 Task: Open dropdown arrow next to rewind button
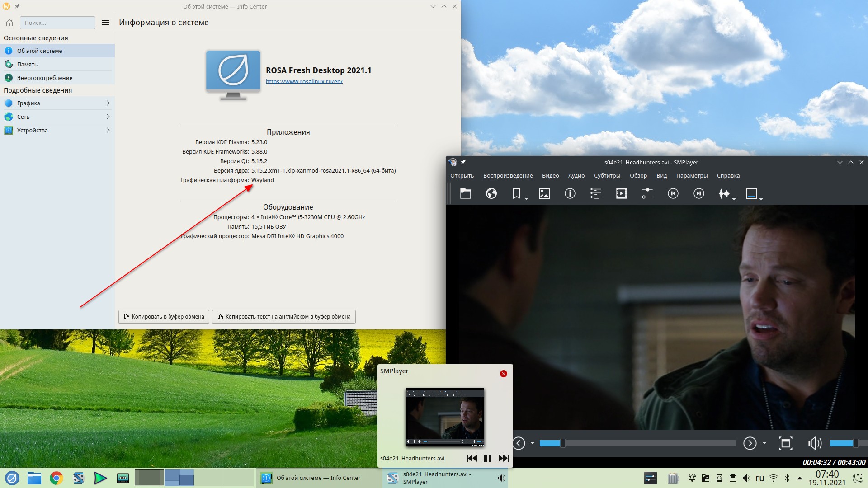[533, 443]
